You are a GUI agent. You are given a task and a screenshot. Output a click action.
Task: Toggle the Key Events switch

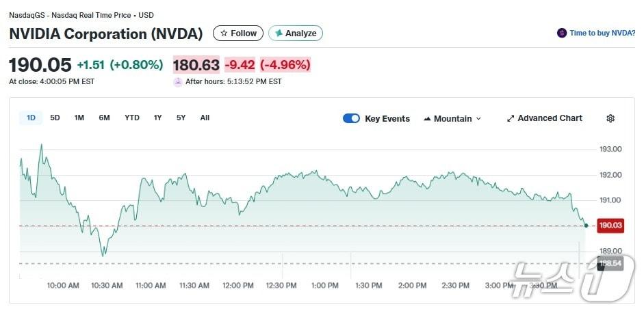tap(351, 118)
